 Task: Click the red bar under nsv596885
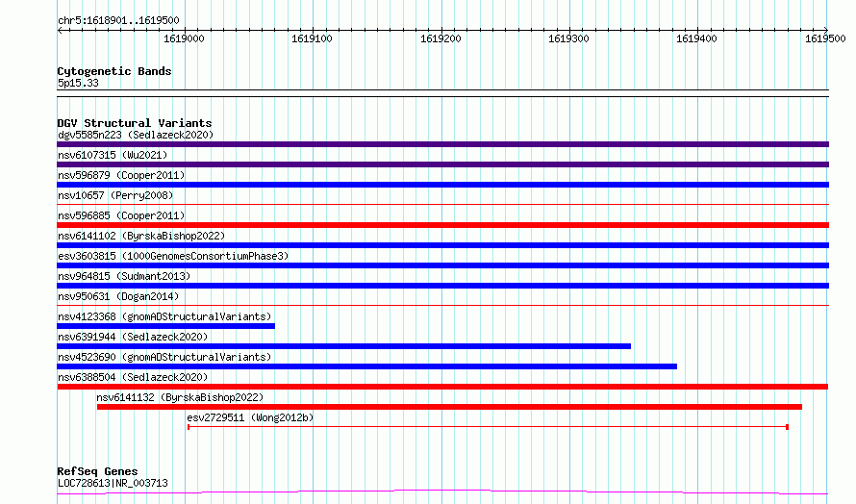click(442, 225)
